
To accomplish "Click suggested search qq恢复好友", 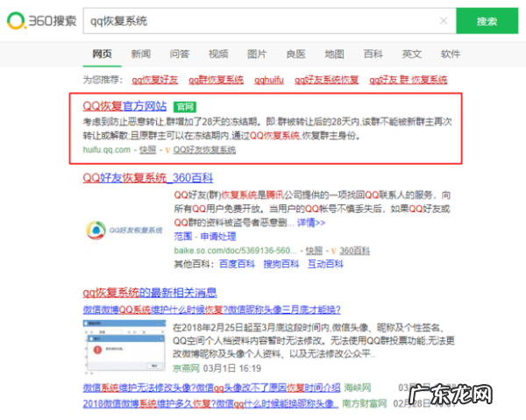I will pos(154,80).
